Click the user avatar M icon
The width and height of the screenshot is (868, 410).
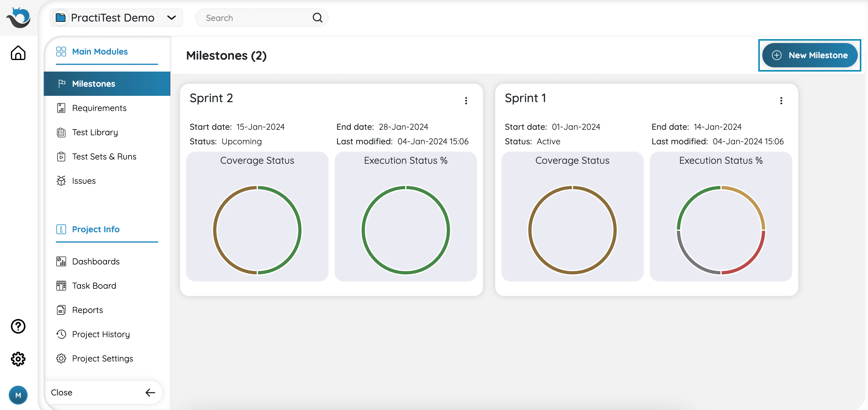click(x=18, y=395)
